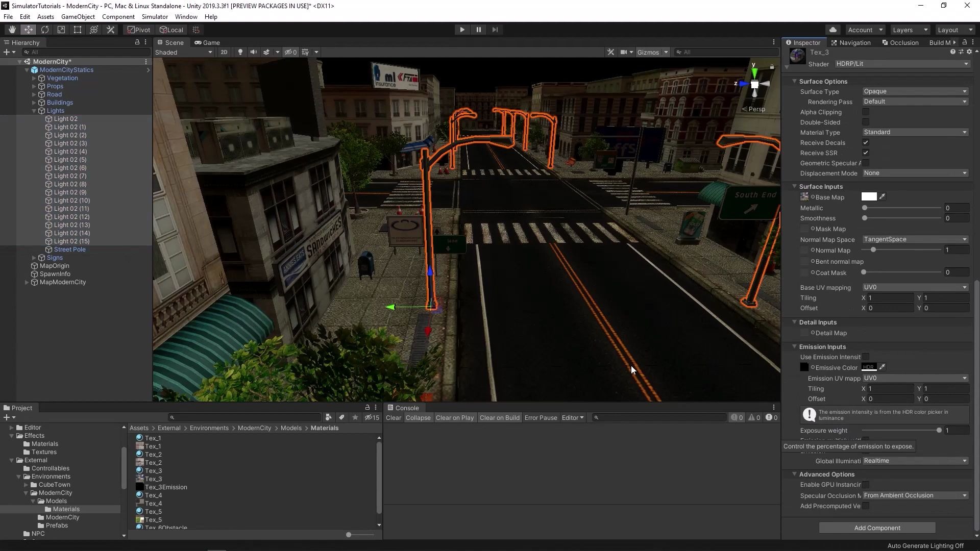Open the Surface Type dropdown set to Opaque

click(x=914, y=91)
